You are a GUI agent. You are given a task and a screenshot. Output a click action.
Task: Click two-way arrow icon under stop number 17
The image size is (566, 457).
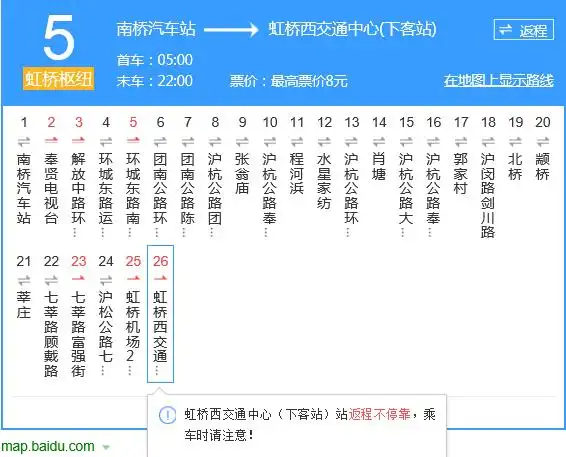(x=461, y=142)
